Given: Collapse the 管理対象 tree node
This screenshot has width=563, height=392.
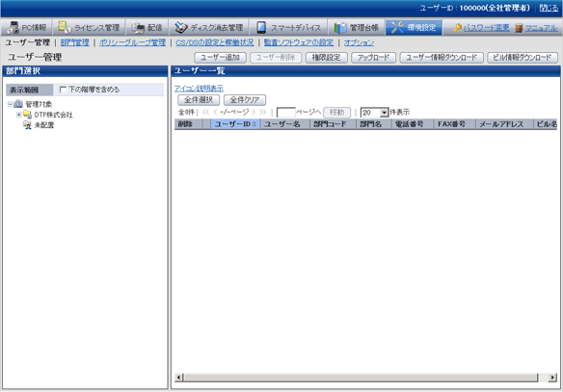Looking at the screenshot, I should (10, 104).
